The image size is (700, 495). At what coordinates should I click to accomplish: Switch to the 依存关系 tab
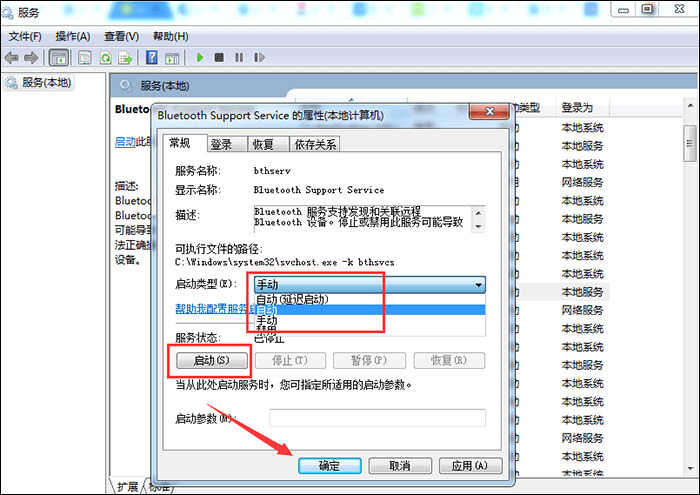(x=315, y=144)
